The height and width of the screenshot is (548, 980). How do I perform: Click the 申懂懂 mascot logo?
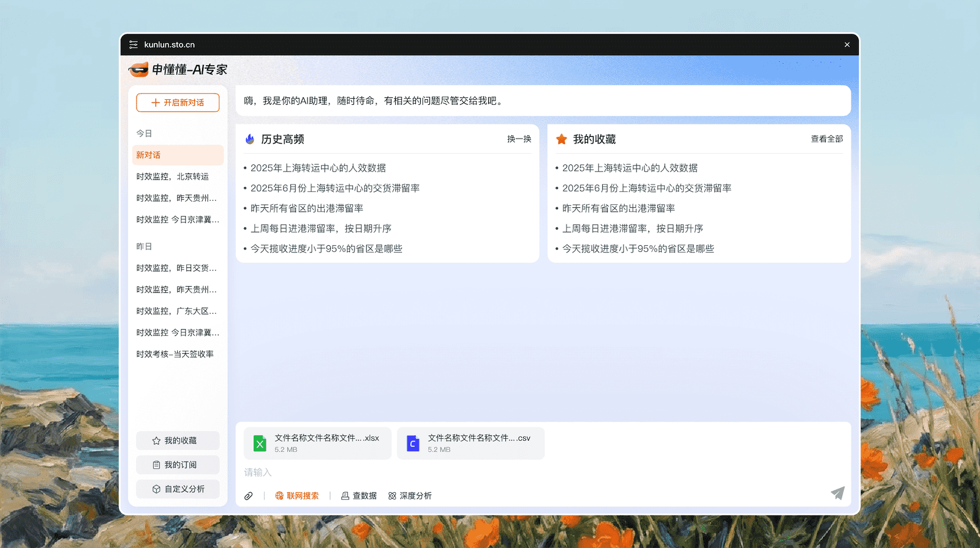(x=138, y=70)
